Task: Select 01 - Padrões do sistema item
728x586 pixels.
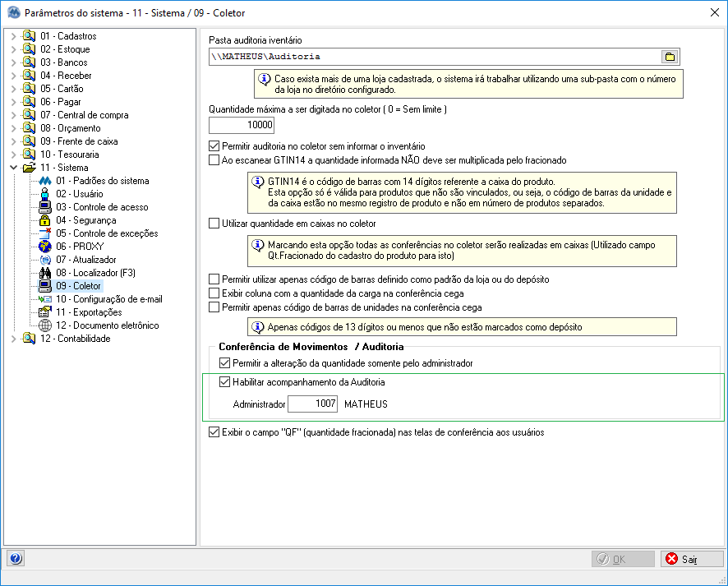Action: point(103,181)
